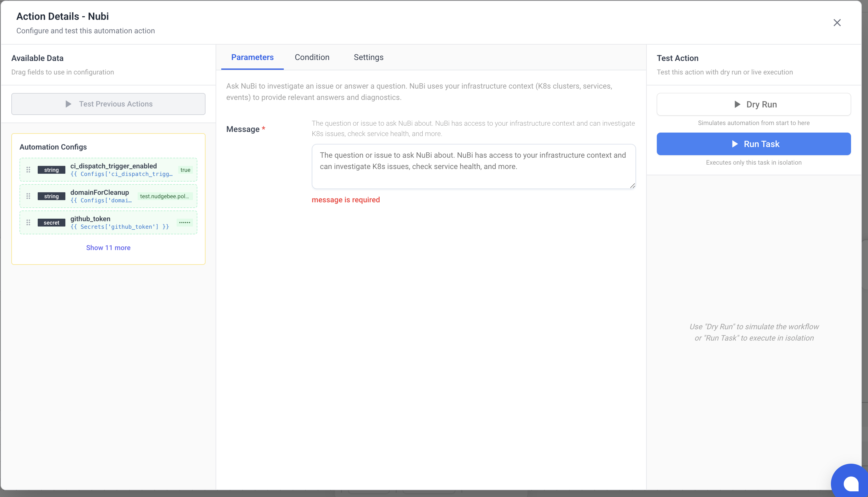The width and height of the screenshot is (868, 497).
Task: Click the resize grip of Message box
Action: [x=632, y=185]
